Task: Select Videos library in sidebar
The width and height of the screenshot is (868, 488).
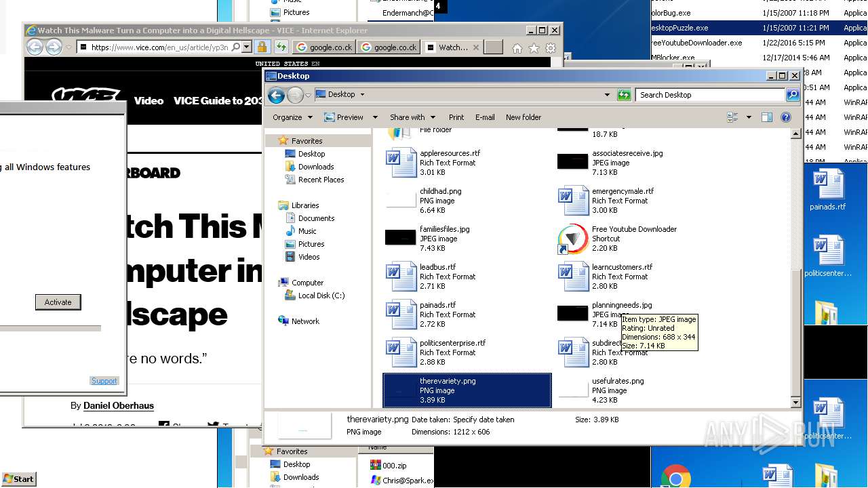Action: [309, 257]
